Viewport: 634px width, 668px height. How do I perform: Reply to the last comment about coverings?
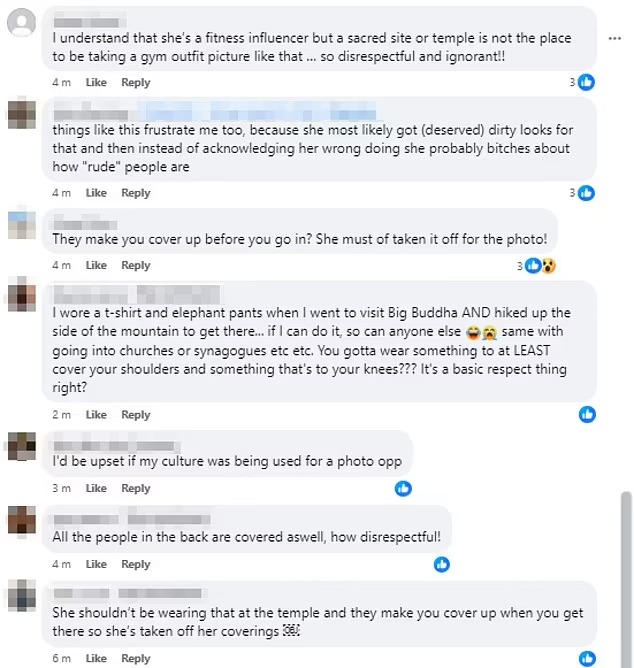[136, 659]
